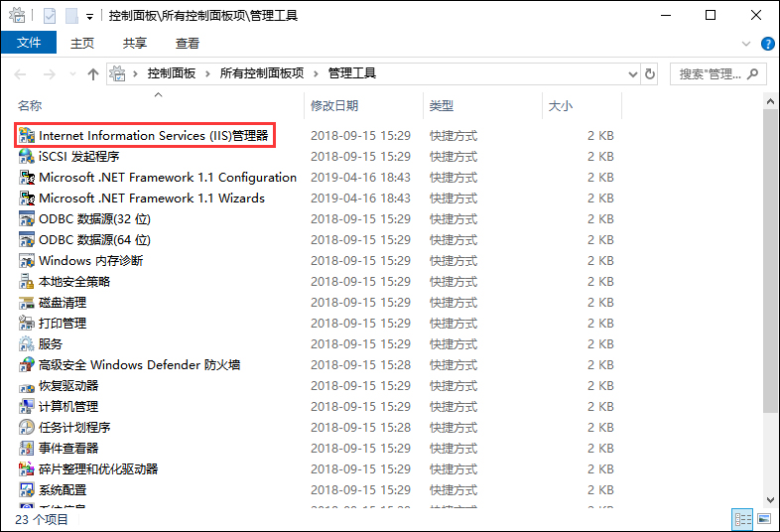
Task: Open the 共享 ribbon tab
Action: tap(135, 44)
